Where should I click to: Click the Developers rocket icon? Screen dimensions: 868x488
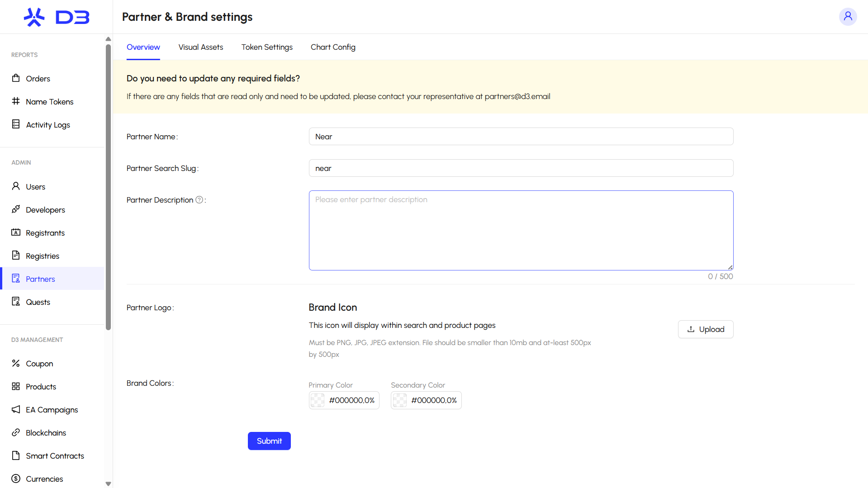(16, 209)
